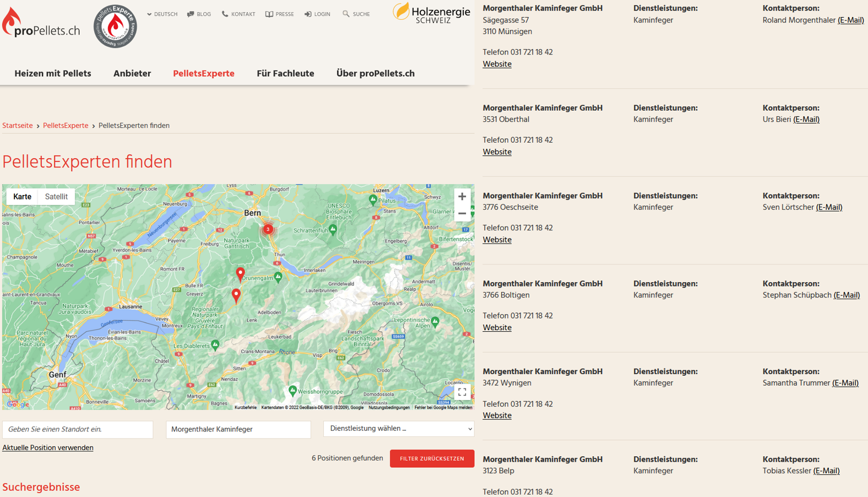
Task: Open the Deutsch language dropdown
Action: point(162,14)
